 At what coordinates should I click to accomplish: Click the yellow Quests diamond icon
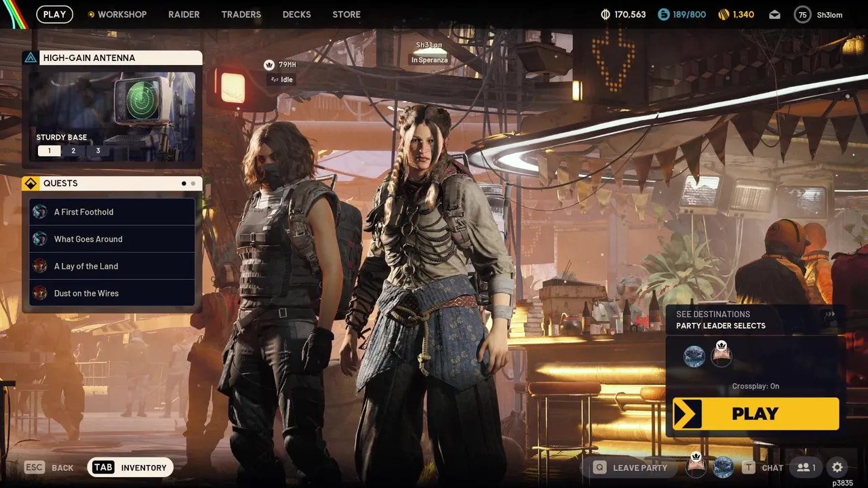(31, 183)
